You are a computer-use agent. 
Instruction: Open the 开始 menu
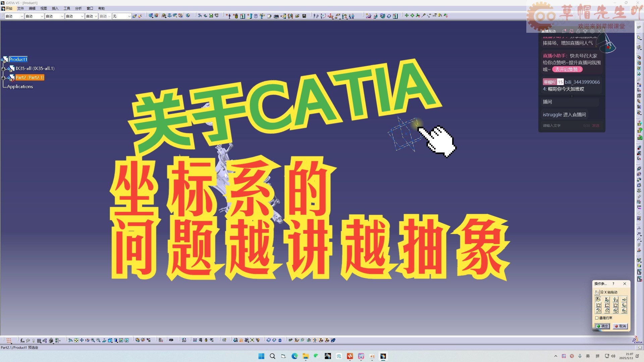9,8
